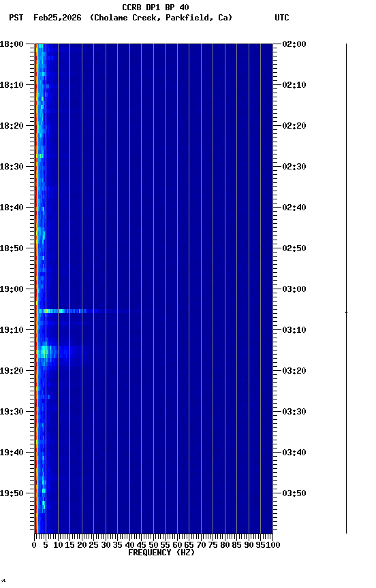Click the 'FREQUENCY (HZ)' axis title
Screen dimensions: 376x588
[x=161, y=553]
